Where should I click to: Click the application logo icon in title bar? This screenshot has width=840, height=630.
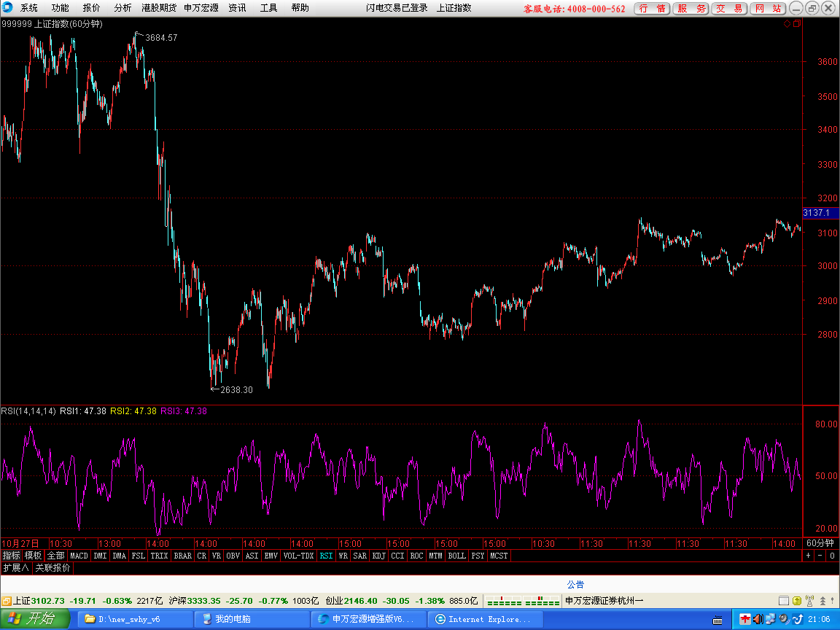click(x=7, y=7)
